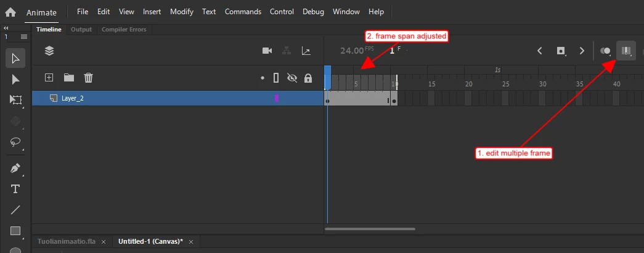644x253 pixels.
Task: Open the Insert menu
Action: click(152, 12)
